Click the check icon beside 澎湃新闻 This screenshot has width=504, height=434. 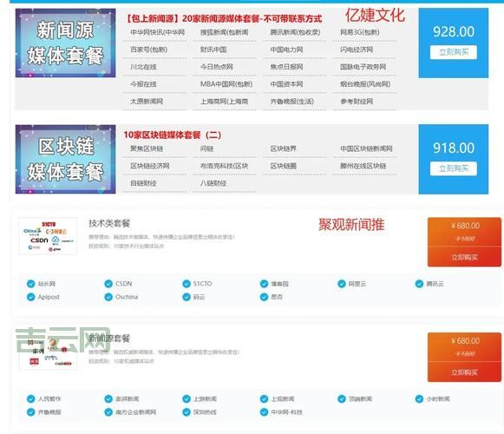(x=108, y=399)
